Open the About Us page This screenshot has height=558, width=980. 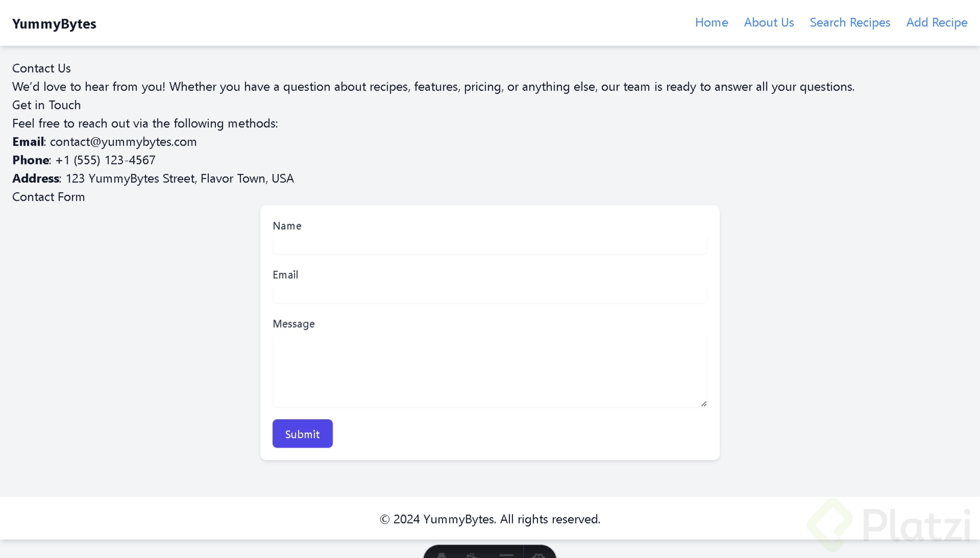[769, 22]
